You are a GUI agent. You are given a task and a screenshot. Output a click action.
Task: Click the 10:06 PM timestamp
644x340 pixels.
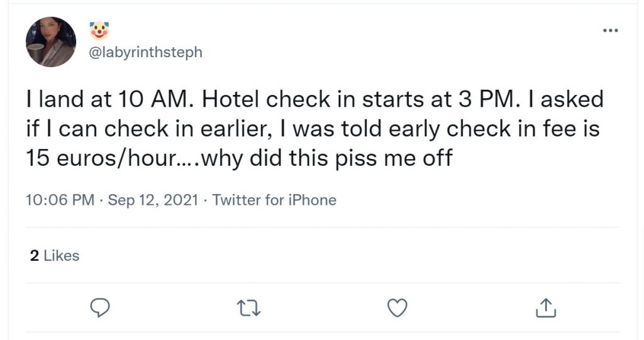(x=60, y=200)
